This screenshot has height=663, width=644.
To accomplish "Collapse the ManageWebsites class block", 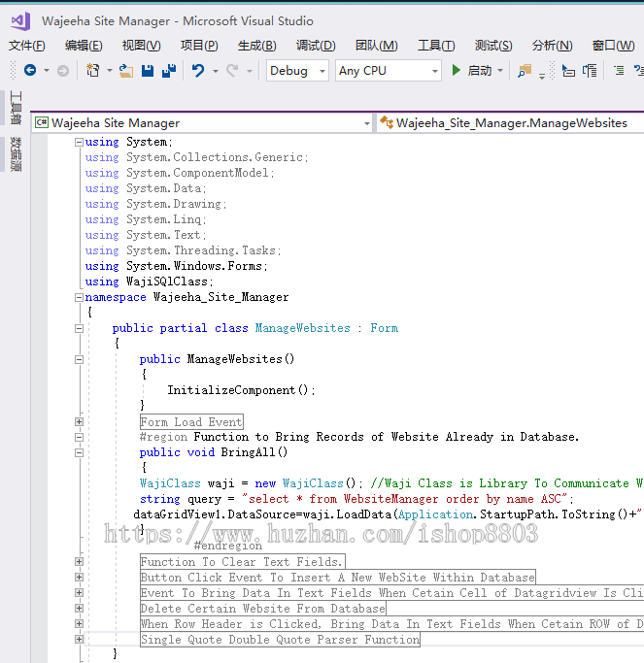I will coord(79,328).
